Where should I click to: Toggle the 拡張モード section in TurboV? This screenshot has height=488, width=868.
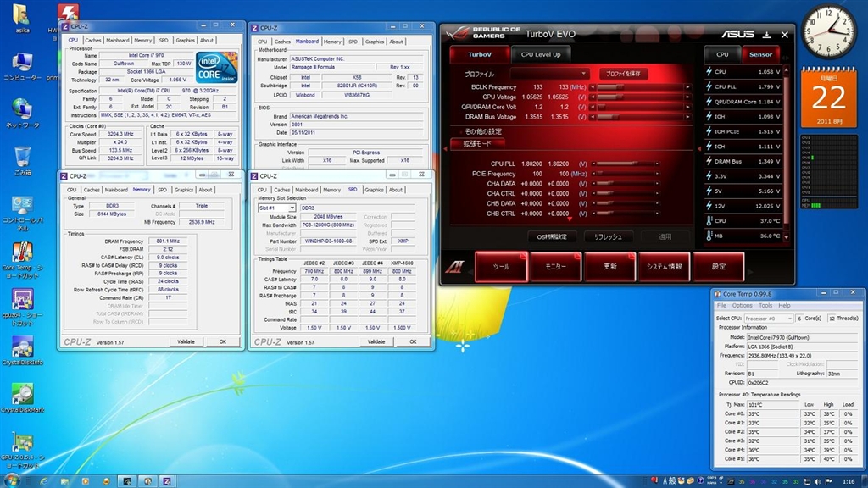(477, 144)
